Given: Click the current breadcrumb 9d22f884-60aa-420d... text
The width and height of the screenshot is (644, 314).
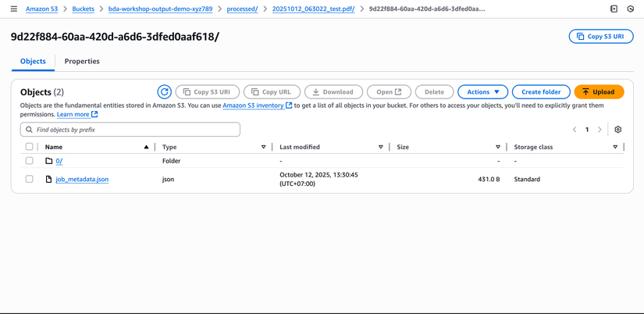Looking at the screenshot, I should 427,9.
